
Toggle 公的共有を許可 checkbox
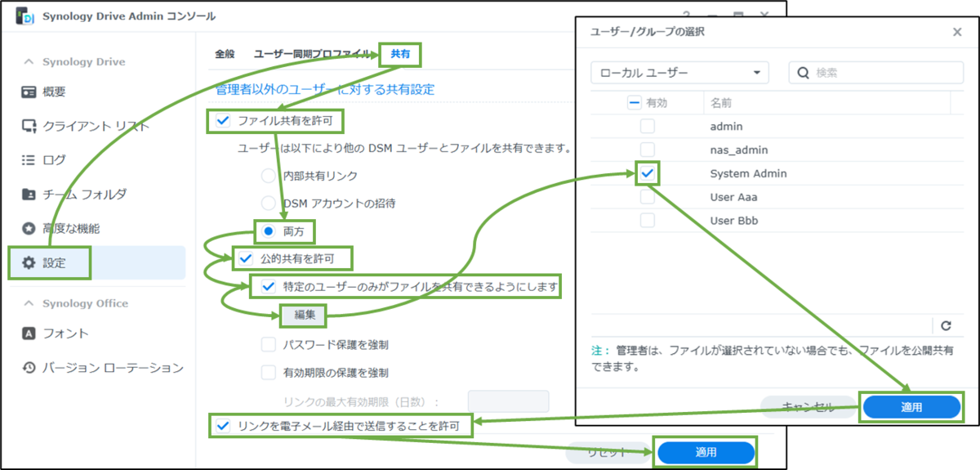point(245,259)
